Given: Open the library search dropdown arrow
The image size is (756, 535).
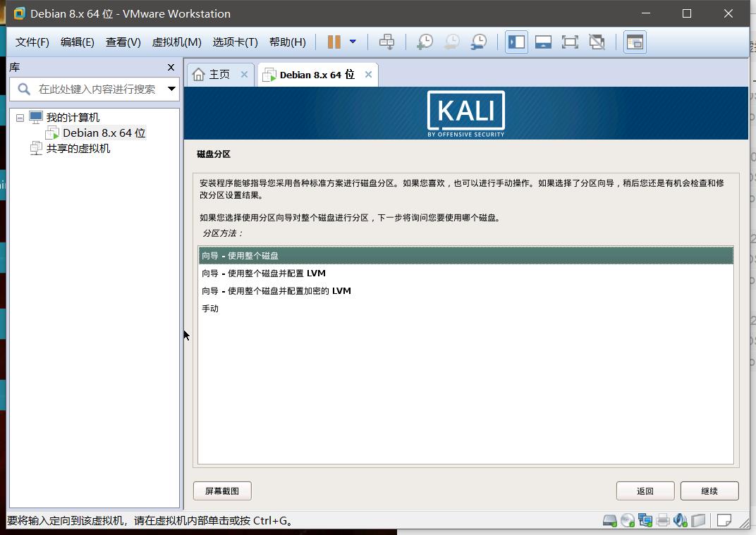Looking at the screenshot, I should [171, 89].
